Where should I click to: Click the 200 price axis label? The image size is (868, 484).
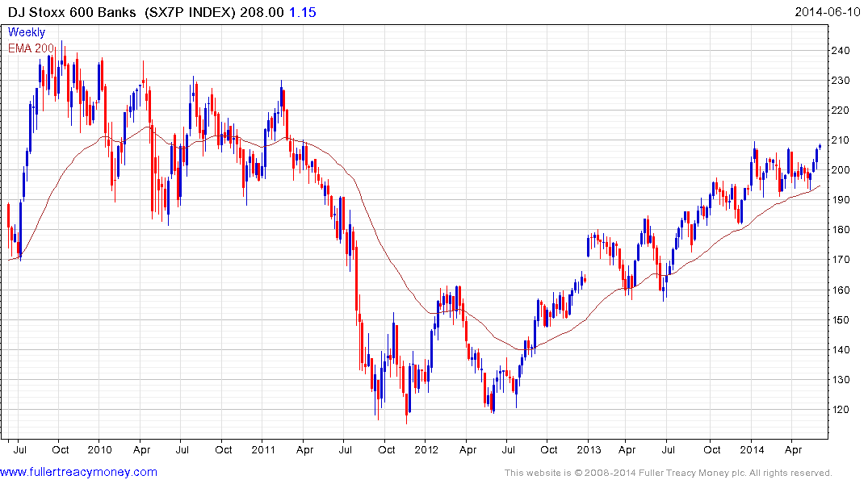(841, 170)
